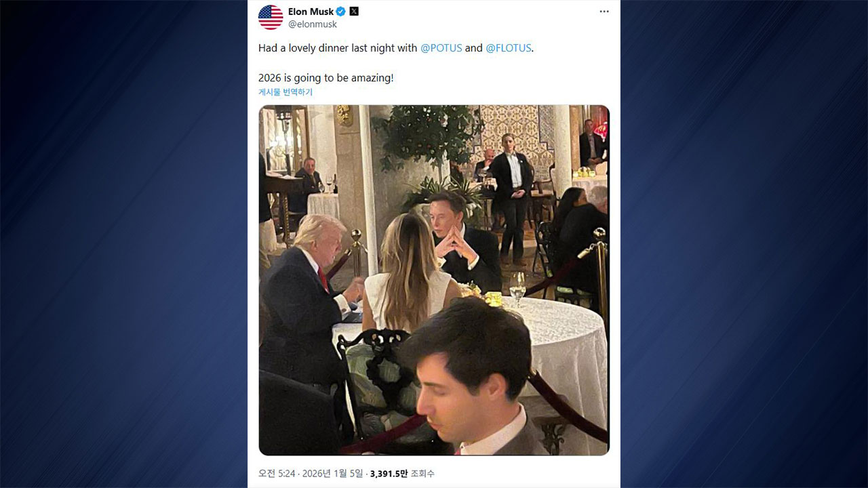The height and width of the screenshot is (488, 868).
Task: Open the three-dot more options menu
Action: coord(604,12)
